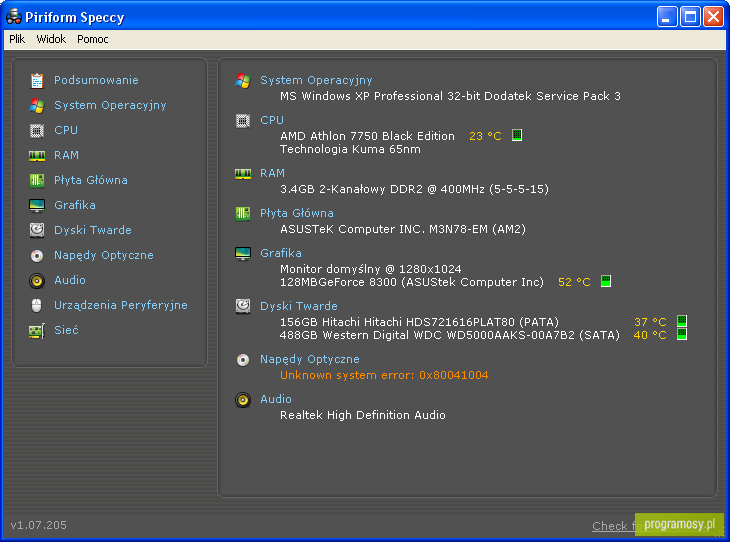Click the Windows flag icon in summary panel
This screenshot has width=730, height=542.
click(243, 81)
